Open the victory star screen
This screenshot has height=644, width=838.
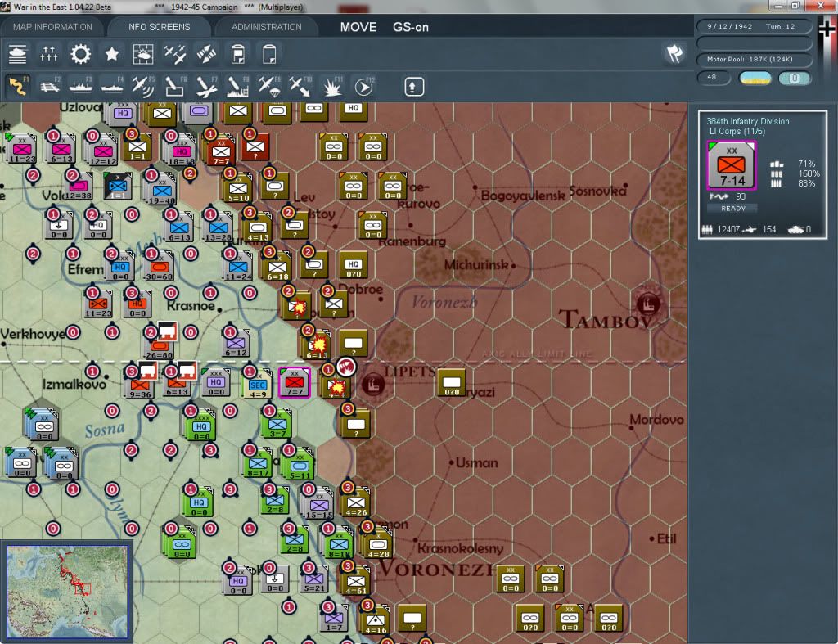coord(111,54)
